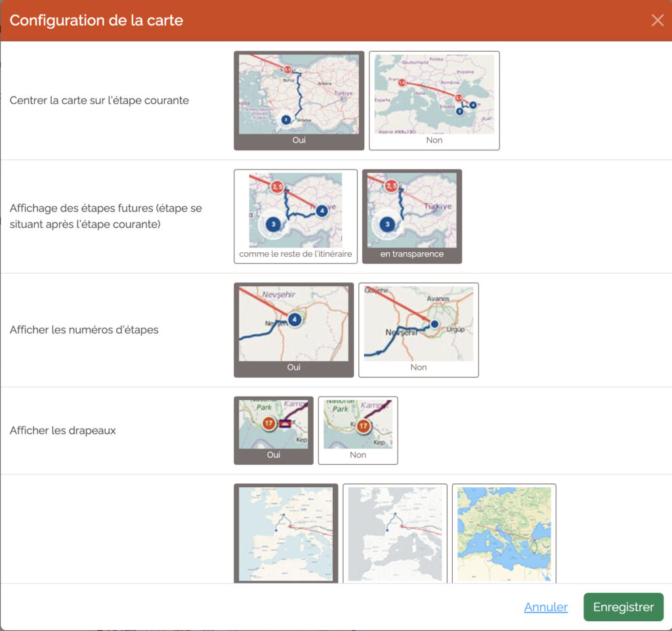Click the 'Centrer la carte sur l'étape courante' label
The image size is (672, 631).
tap(99, 100)
